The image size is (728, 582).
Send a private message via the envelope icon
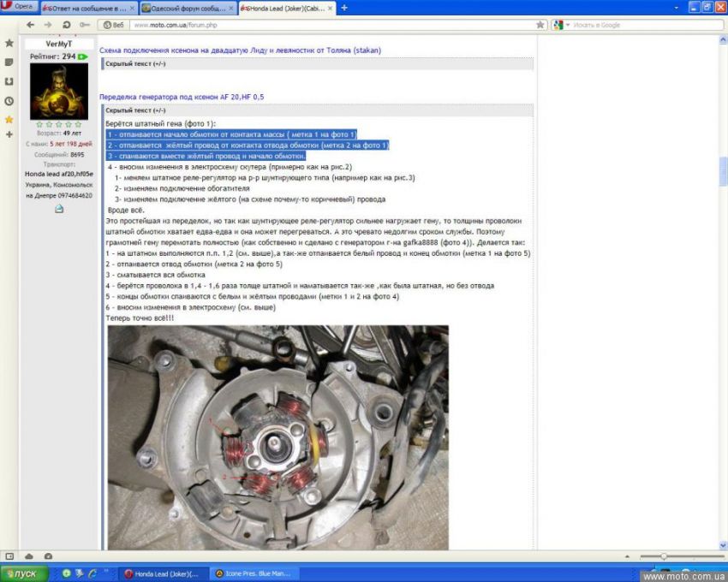point(59,210)
